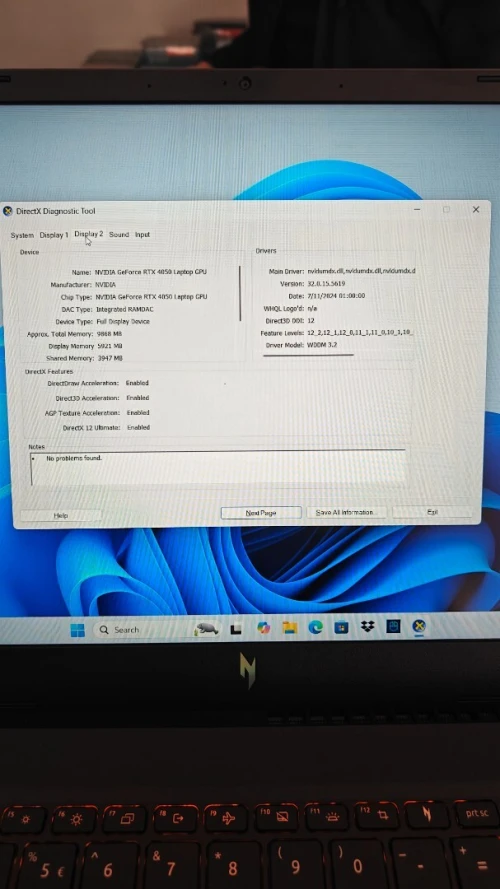Screen dimensions: 500x889
Task: Click the driver version 32.0.15.5619
Action: tap(327, 283)
